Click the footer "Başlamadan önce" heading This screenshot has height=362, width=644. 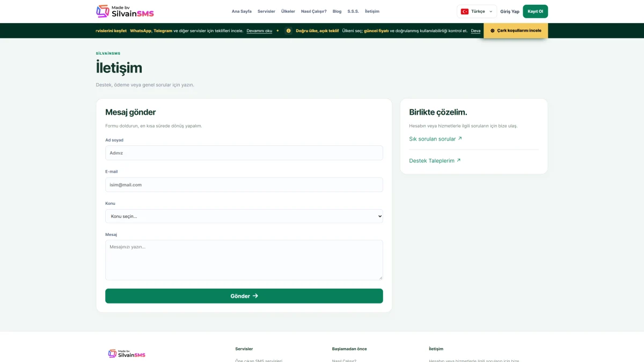349,349
